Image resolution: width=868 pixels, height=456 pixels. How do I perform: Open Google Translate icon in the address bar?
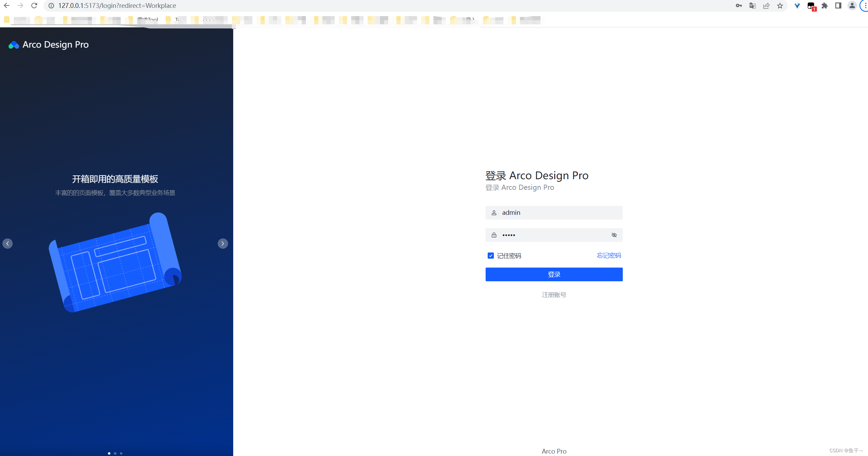click(x=752, y=5)
